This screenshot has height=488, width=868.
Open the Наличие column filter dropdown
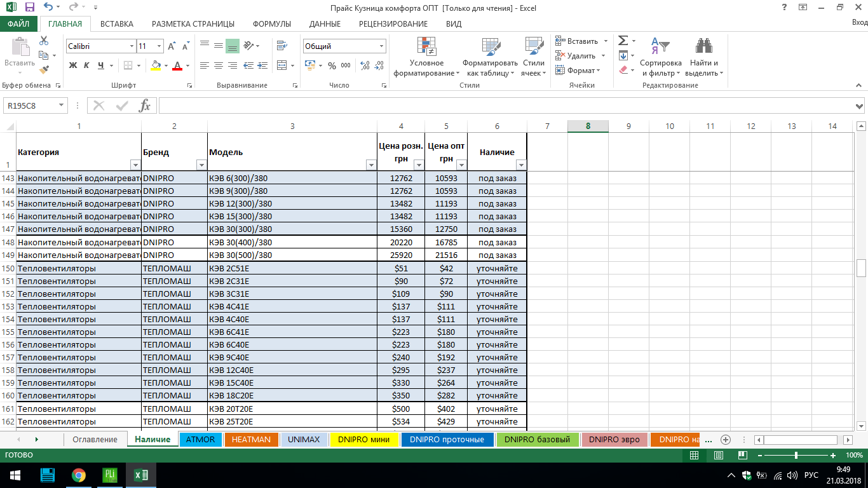tap(521, 165)
